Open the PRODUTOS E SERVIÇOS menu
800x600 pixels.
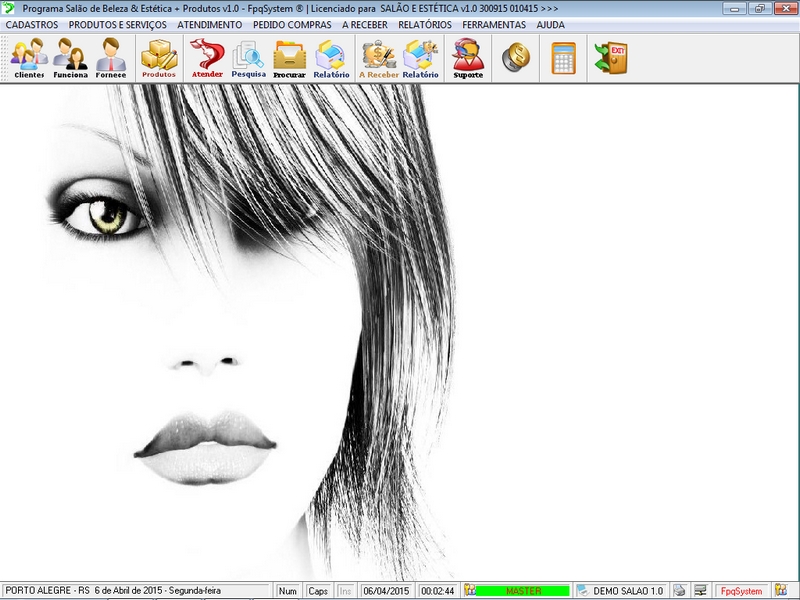pos(117,24)
